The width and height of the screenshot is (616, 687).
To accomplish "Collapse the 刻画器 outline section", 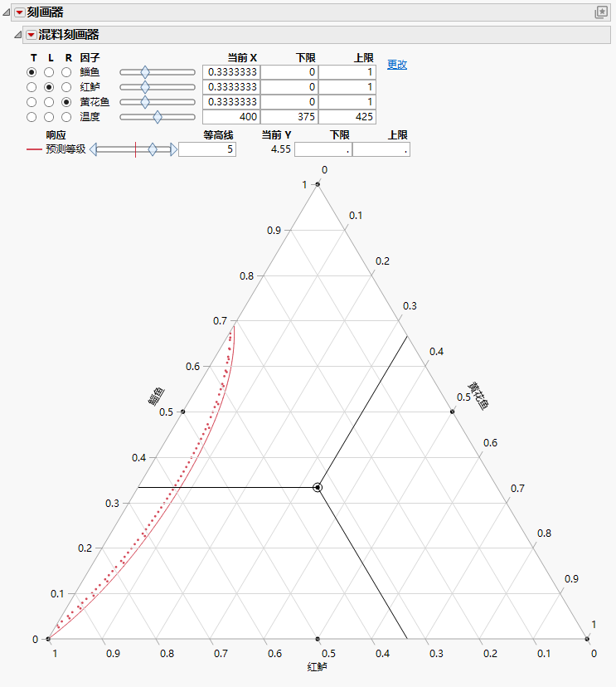I will click(6, 12).
